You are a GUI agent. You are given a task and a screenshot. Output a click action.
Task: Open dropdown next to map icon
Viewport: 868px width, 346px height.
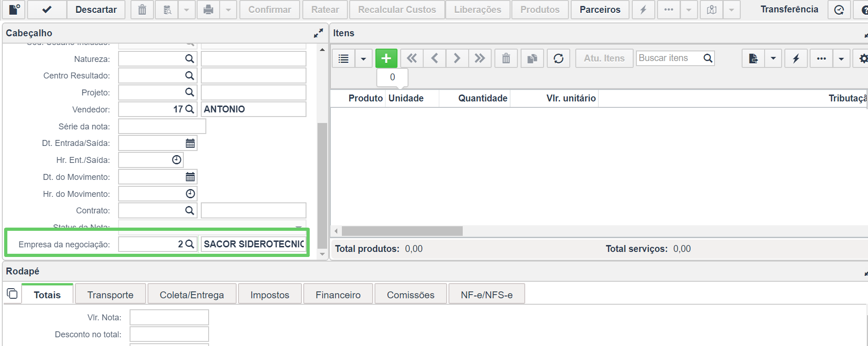tap(731, 9)
